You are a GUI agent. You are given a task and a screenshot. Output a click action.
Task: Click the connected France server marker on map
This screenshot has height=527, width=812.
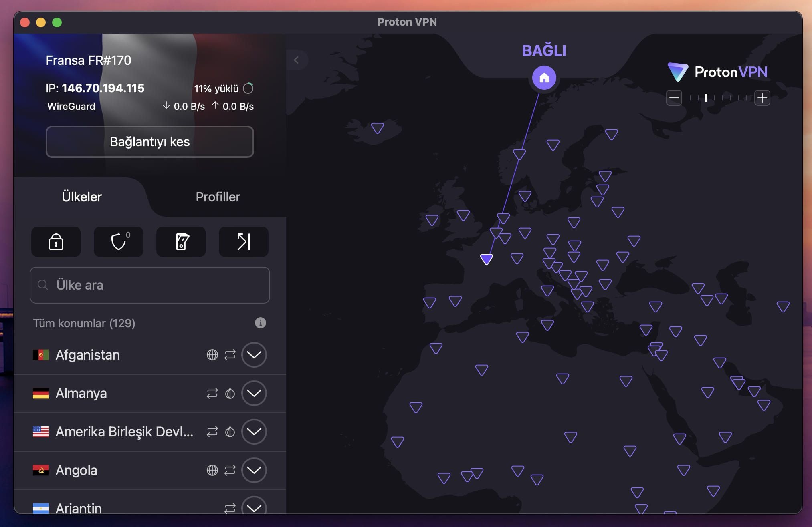[x=487, y=259]
